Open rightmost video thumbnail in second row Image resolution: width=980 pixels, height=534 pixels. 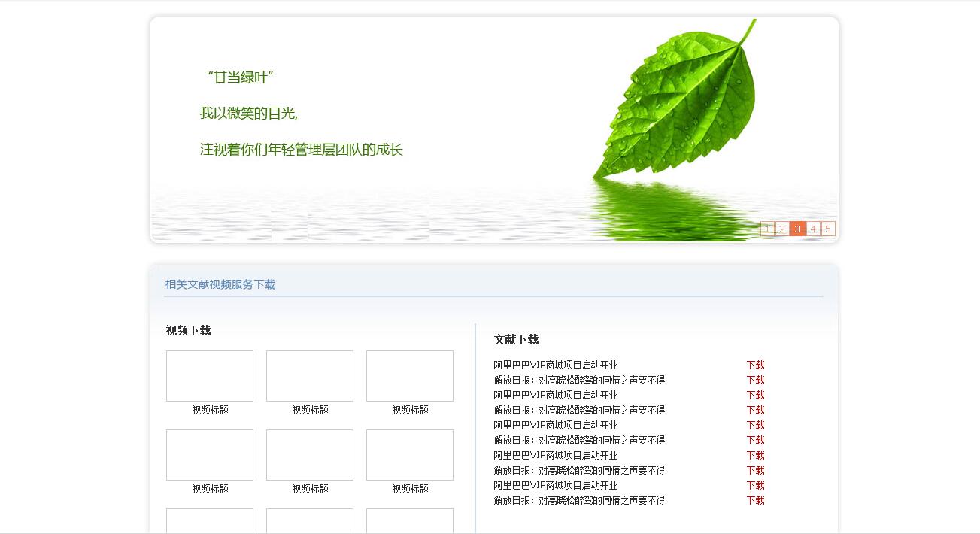[x=410, y=455]
